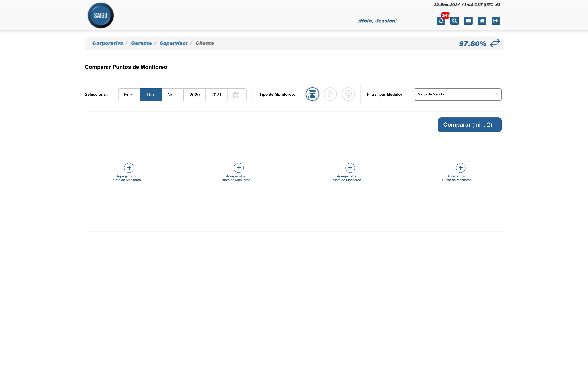Add first Punto de Monitoreo on the left
Screen dimensions: 588x367
point(129,168)
